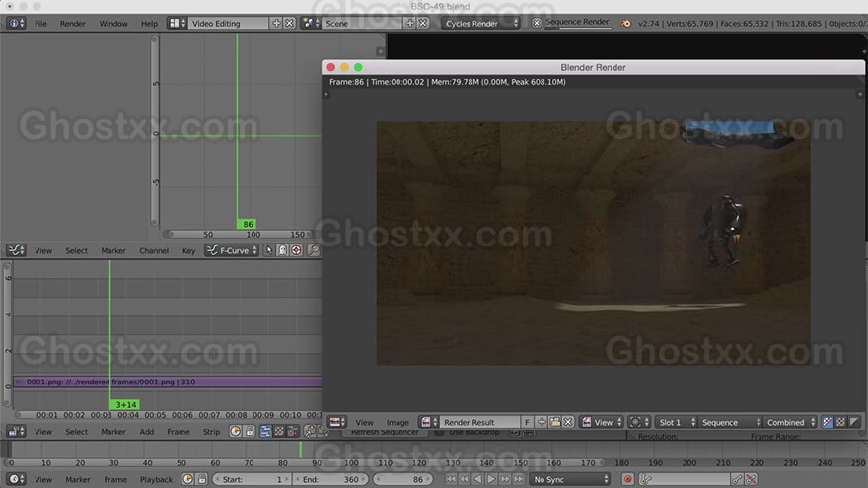Toggle ghost display icon in Graph Editor
Screen dimensions: 868x488
point(283,250)
